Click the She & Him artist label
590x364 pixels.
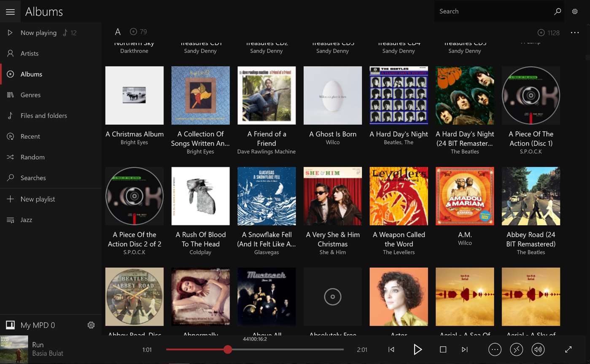333,252
